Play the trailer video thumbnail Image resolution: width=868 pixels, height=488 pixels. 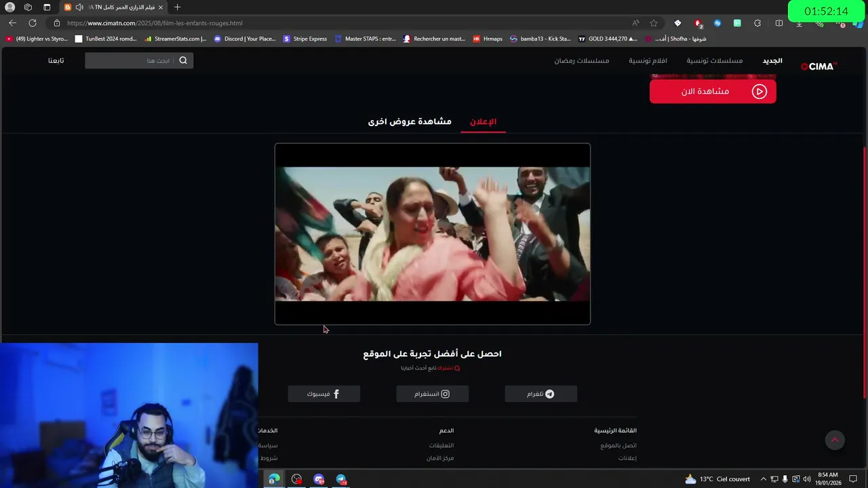click(433, 234)
